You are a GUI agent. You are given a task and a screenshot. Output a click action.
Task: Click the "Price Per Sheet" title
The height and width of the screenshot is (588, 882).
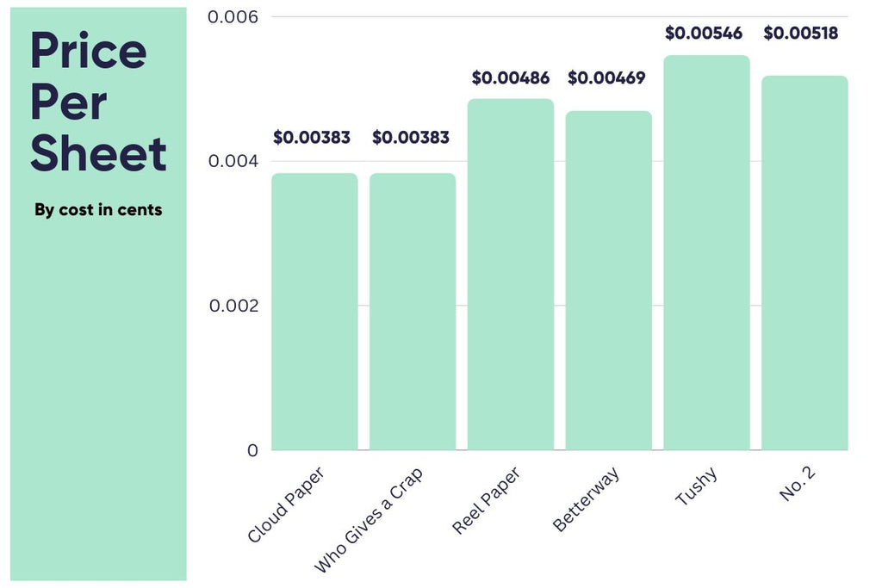click(97, 102)
